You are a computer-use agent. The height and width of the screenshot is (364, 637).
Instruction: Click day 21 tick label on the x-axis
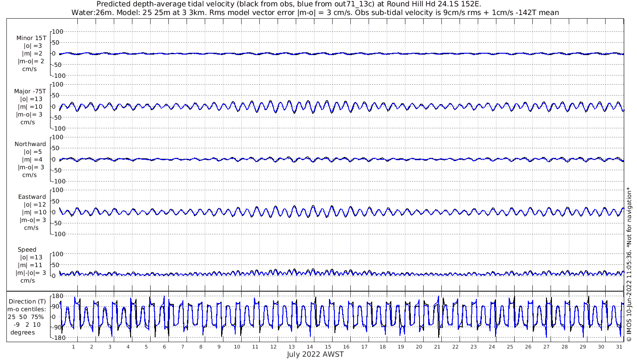tap(437, 346)
